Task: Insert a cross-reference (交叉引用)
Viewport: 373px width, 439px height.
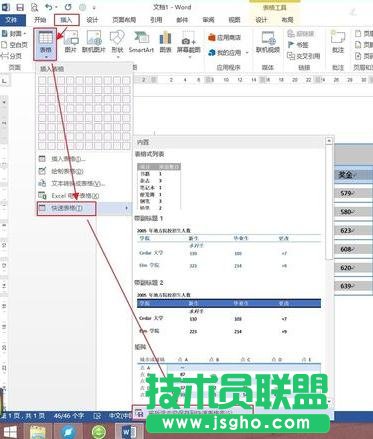Action: tap(304, 56)
